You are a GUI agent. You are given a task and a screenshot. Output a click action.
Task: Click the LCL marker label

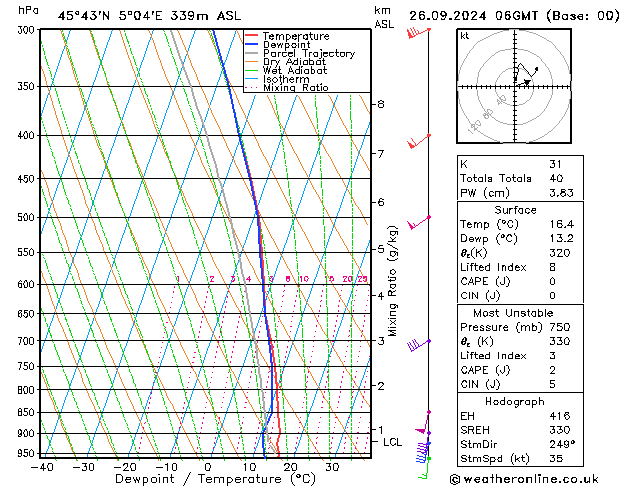[392, 442]
